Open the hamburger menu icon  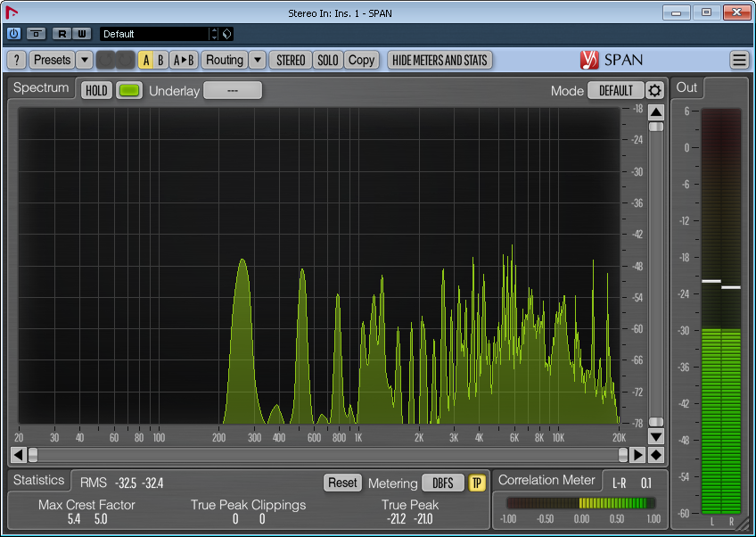pos(739,61)
